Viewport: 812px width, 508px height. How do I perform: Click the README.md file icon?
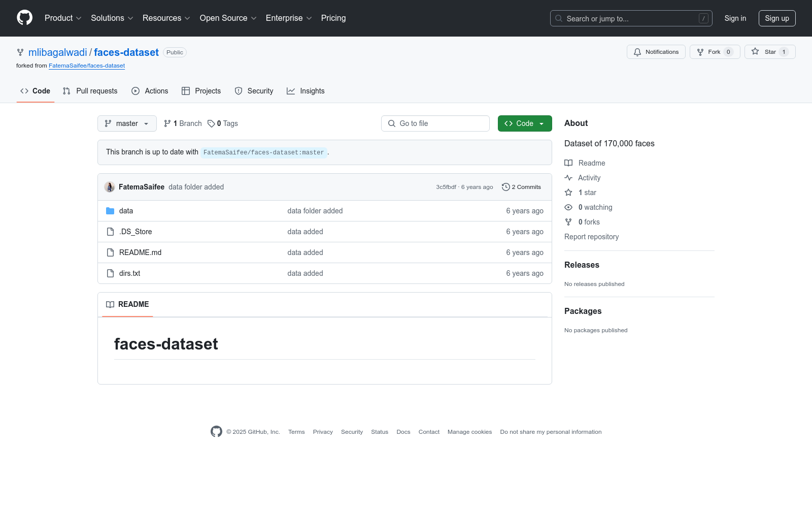[x=110, y=252]
